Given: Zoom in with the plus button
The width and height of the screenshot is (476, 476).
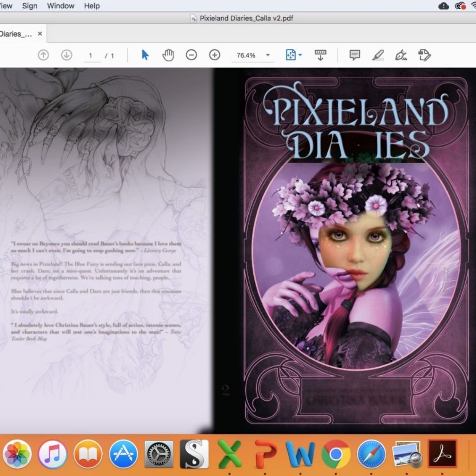Looking at the screenshot, I should 215,55.
